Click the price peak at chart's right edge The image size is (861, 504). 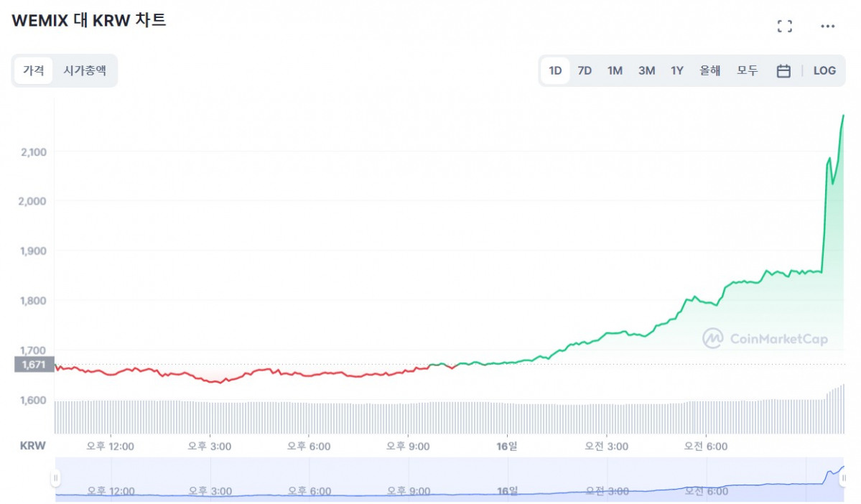[843, 116]
